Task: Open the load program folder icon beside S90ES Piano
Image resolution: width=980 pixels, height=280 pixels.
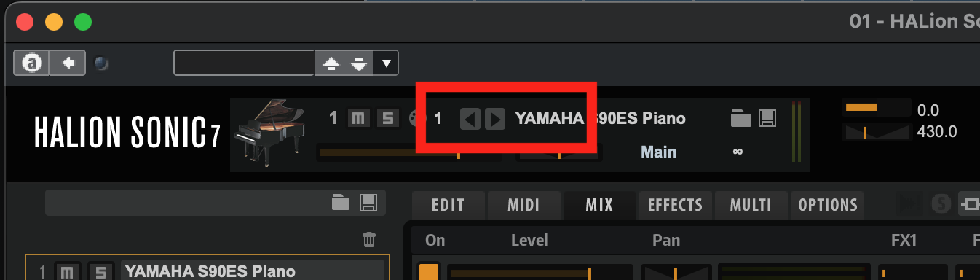Action: 740,118
